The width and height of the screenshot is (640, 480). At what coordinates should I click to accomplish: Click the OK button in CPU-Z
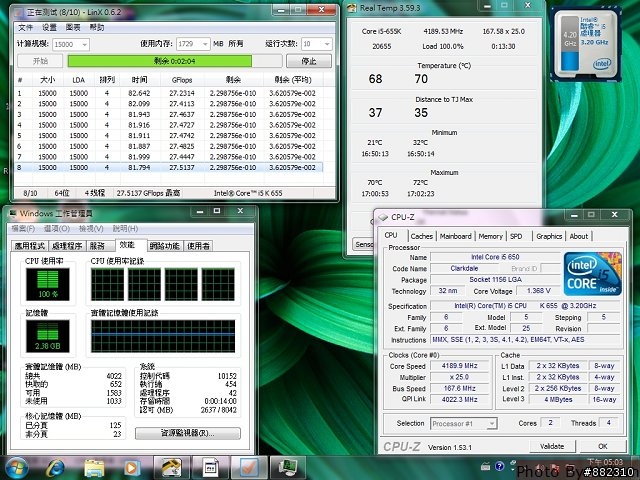click(602, 446)
